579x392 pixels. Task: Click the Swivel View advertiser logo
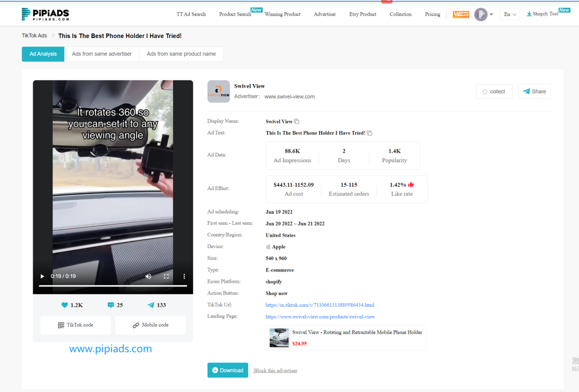pyautogui.click(x=219, y=92)
